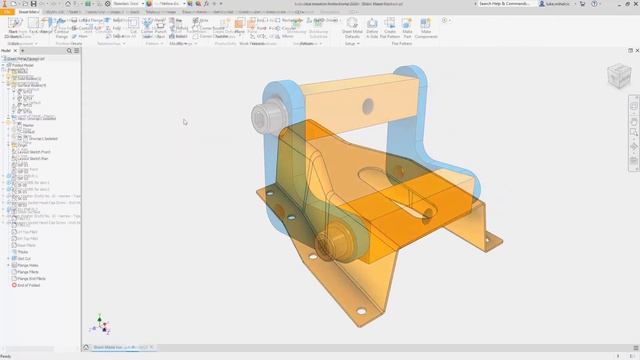Click the Home icon in document tab bar

click(x=86, y=347)
